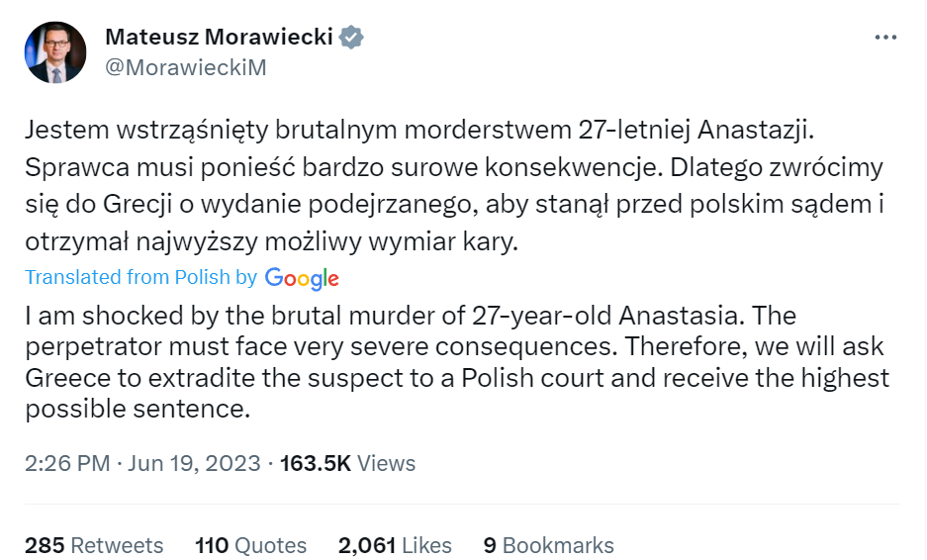Click the blue verified badge icon
This screenshot has height=560, width=927.
pyautogui.click(x=352, y=38)
